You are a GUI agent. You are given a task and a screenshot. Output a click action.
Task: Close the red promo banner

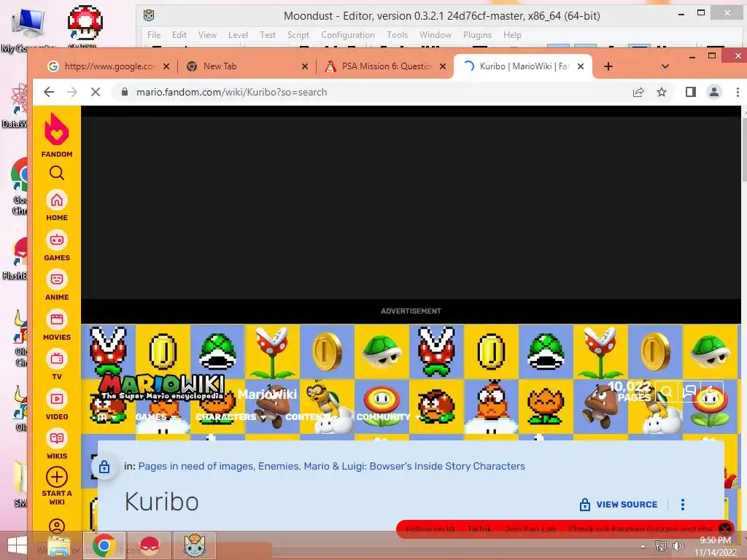725,529
